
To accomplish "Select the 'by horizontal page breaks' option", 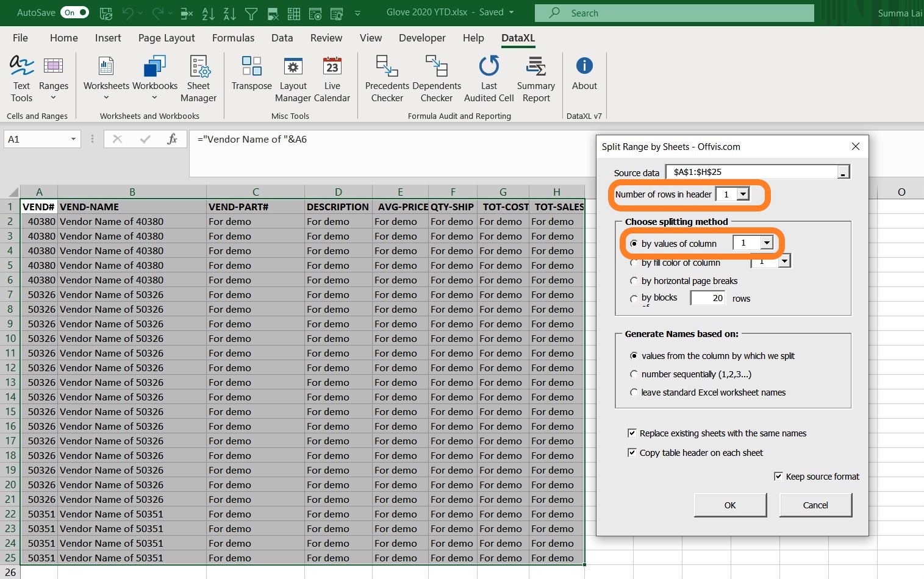I will pyautogui.click(x=634, y=281).
